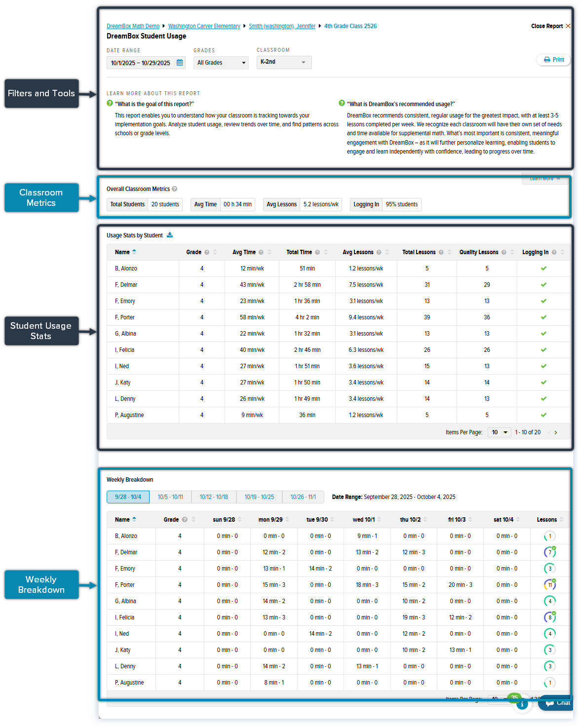
Task: Open the date range calendar icon
Action: 180,63
